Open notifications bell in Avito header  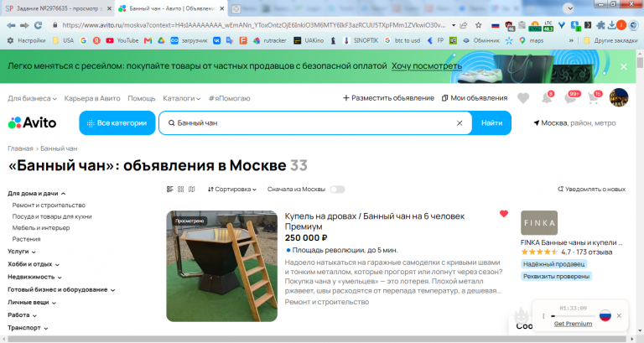coord(547,98)
